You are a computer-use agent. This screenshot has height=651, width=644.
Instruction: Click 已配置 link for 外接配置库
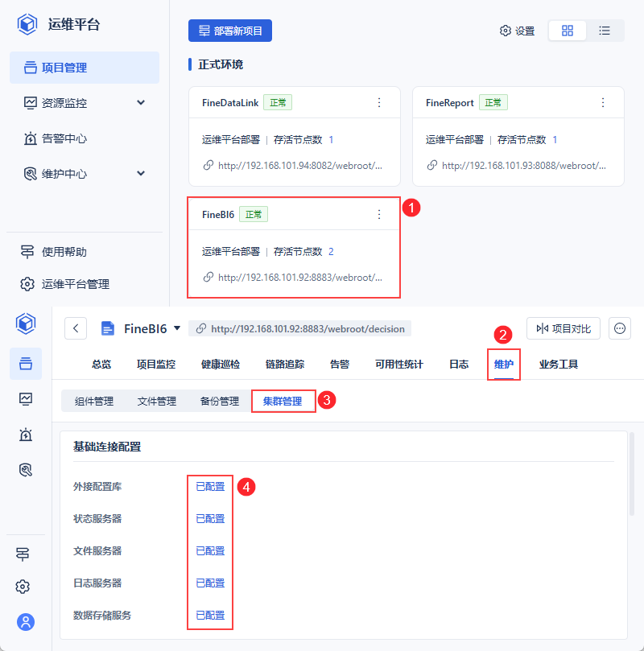pyautogui.click(x=210, y=486)
